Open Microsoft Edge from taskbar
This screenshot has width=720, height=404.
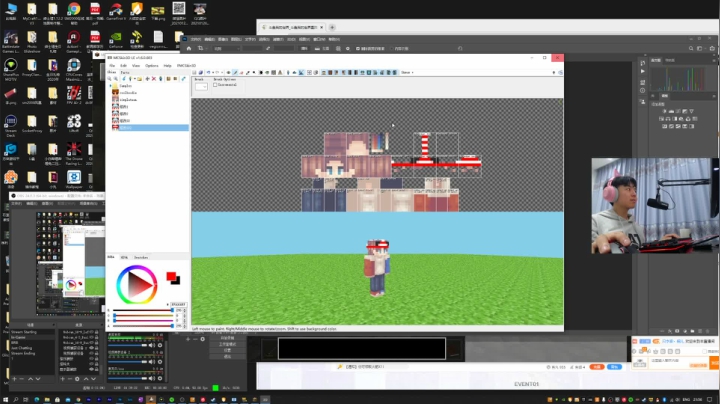pyautogui.click(x=37, y=400)
